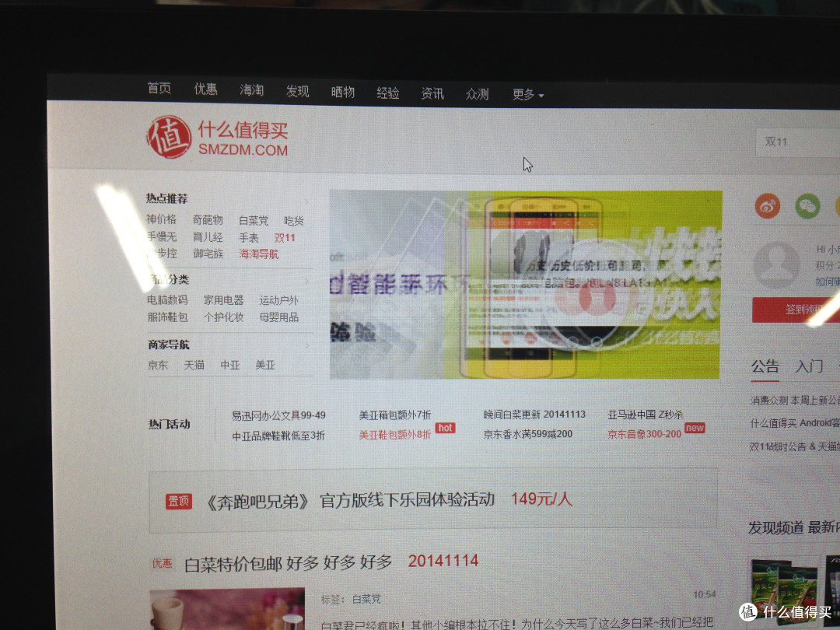The image size is (840, 630).
Task: Open the 电脑数码 category
Action: pos(167,300)
